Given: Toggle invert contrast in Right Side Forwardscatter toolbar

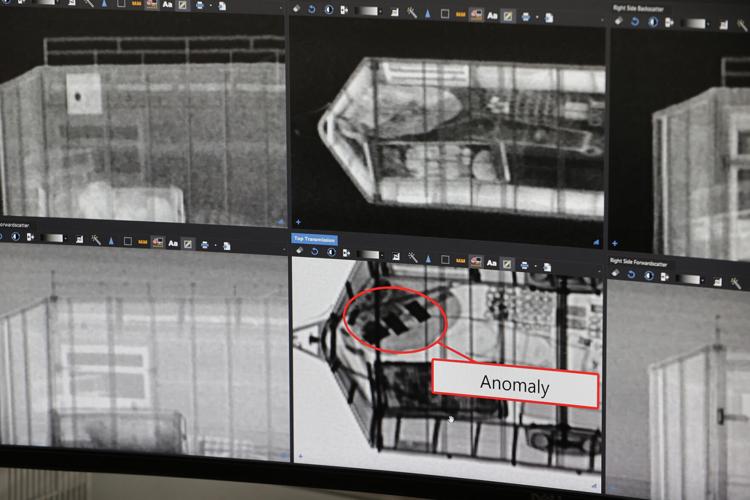Looking at the screenshot, I should tap(649, 275).
